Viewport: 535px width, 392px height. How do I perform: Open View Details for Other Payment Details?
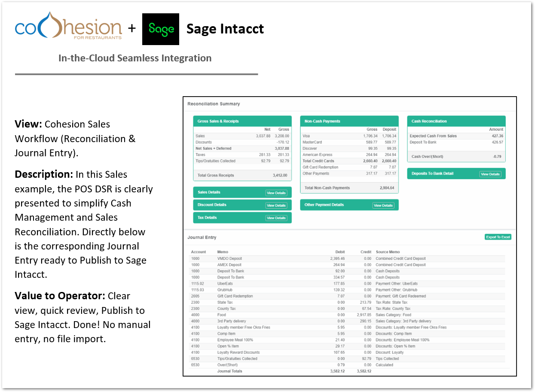pyautogui.click(x=382, y=205)
